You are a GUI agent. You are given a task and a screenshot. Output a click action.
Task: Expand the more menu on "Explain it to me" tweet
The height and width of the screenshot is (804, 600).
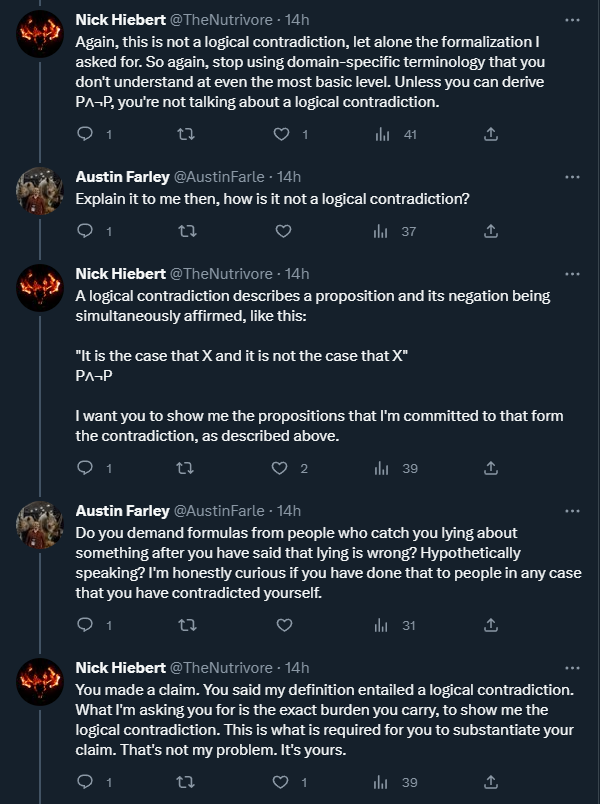pyautogui.click(x=572, y=176)
